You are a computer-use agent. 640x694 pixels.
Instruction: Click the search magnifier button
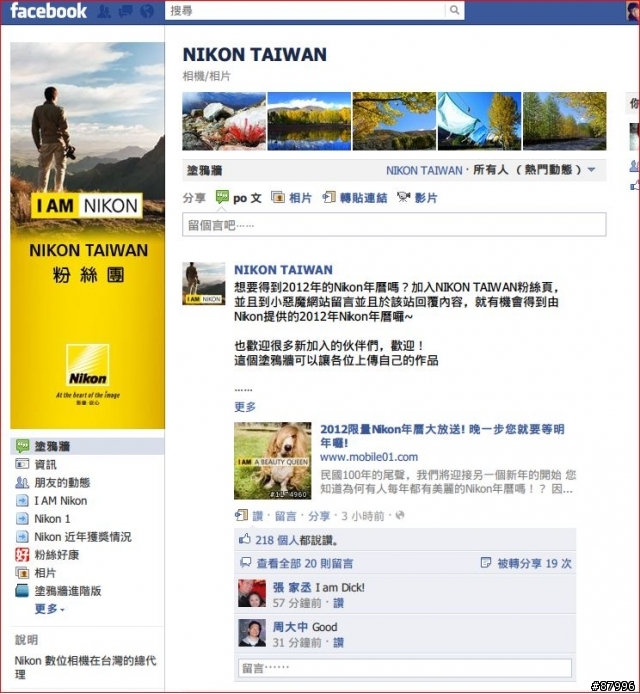point(455,10)
